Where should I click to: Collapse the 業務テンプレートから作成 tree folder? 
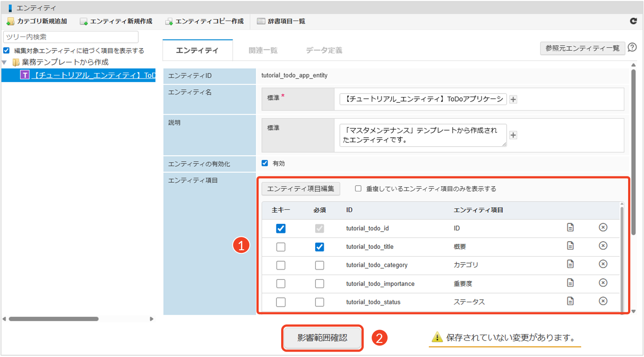coord(4,62)
